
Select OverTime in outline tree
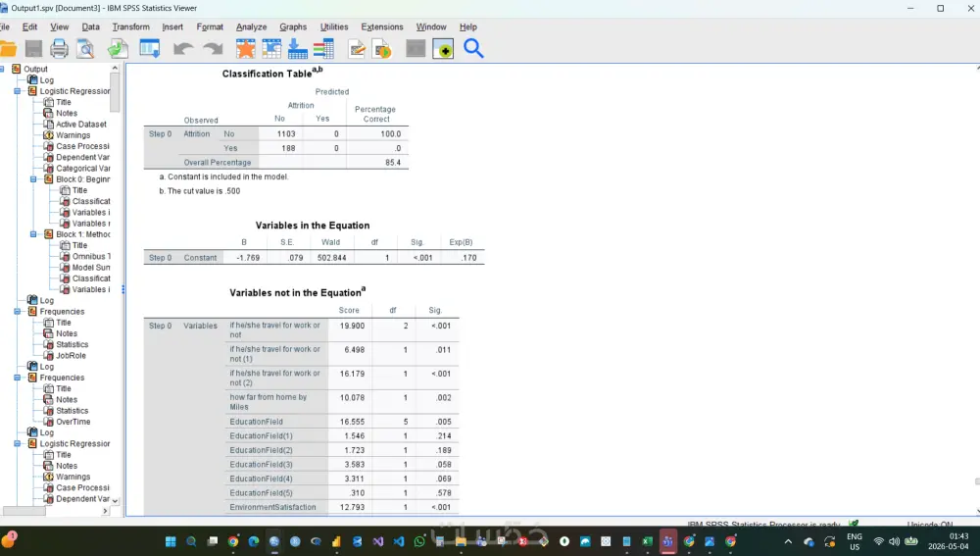tap(73, 423)
